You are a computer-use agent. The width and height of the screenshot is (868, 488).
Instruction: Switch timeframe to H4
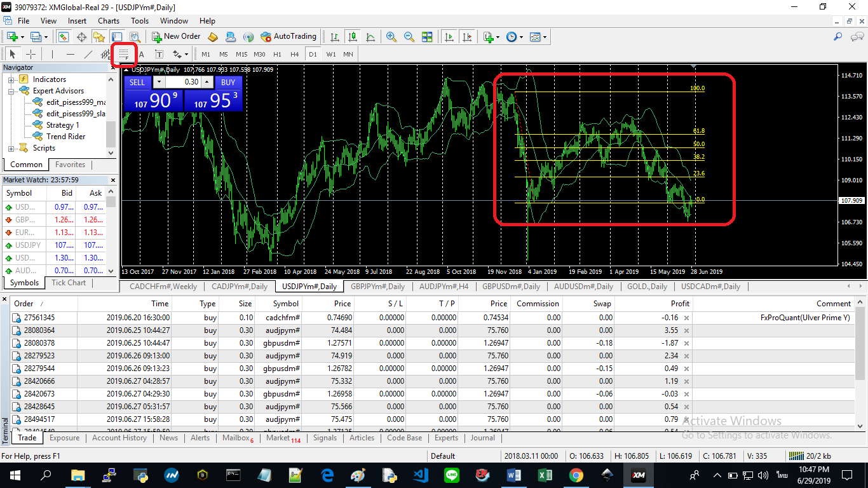295,54
